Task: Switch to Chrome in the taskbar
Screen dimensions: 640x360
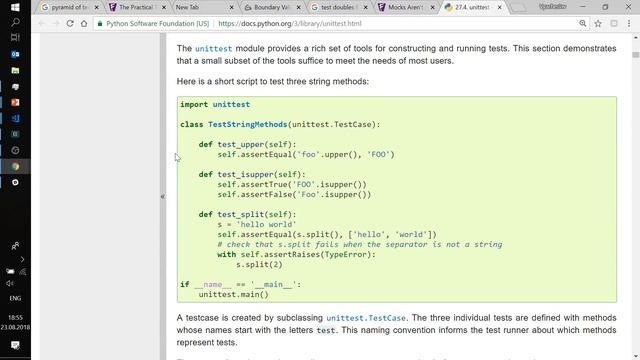Action: pyautogui.click(x=15, y=167)
